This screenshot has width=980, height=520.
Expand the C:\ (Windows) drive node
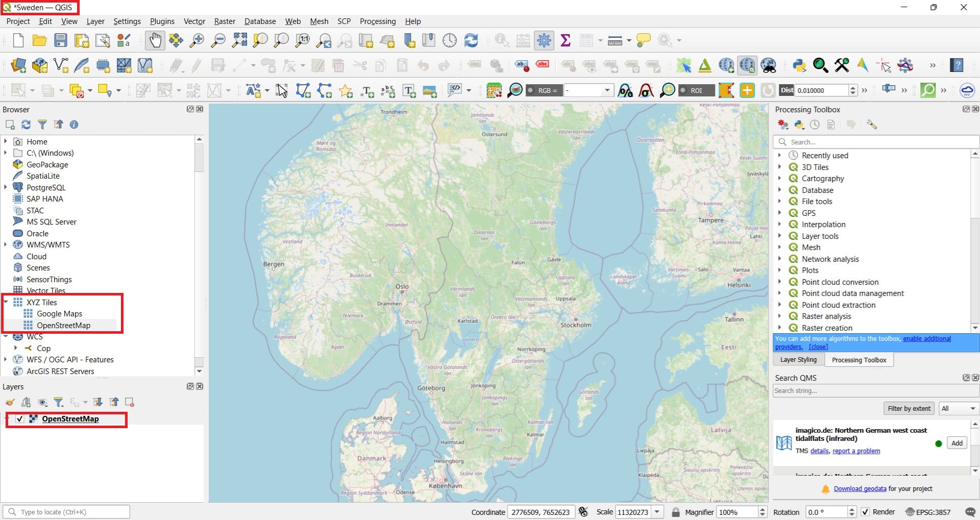click(6, 153)
